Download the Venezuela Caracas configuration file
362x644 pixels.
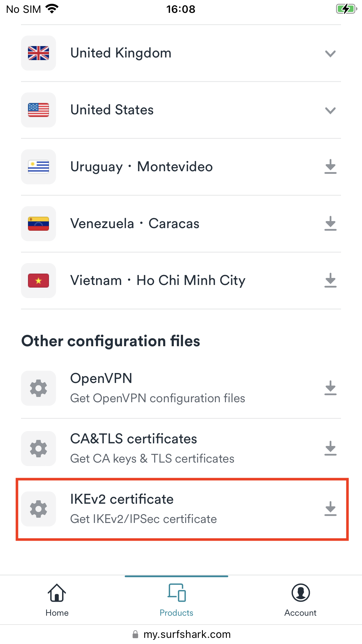[330, 223]
